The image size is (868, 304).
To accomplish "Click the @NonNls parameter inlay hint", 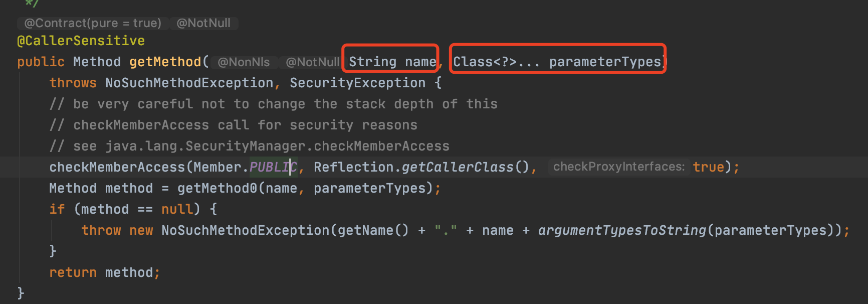I will pyautogui.click(x=244, y=62).
